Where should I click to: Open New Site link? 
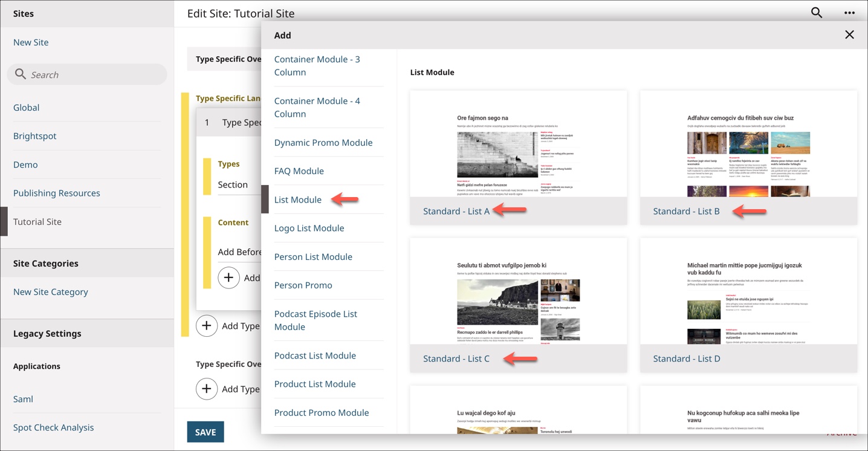pos(31,42)
